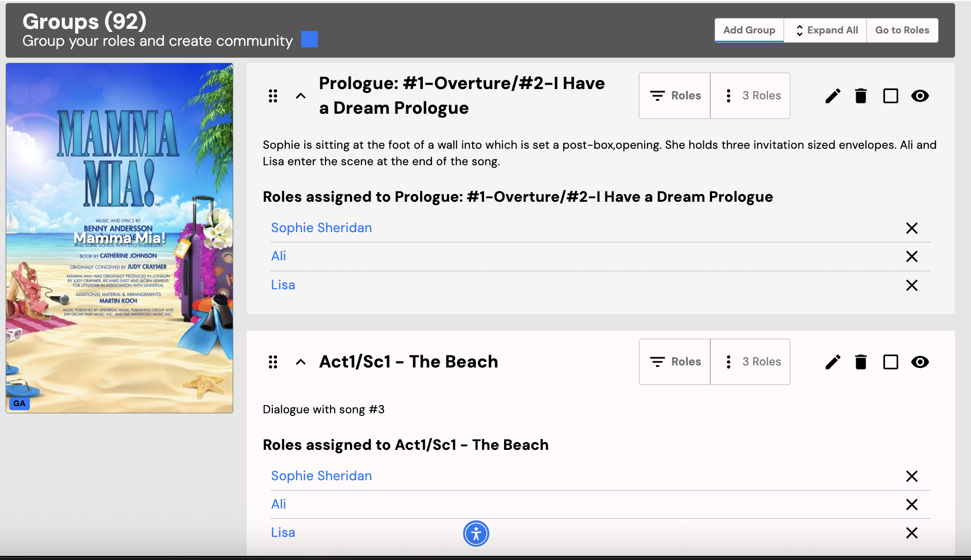Remove Lisa from Prologue group
Viewport: 971px width, 560px height.
coord(912,285)
